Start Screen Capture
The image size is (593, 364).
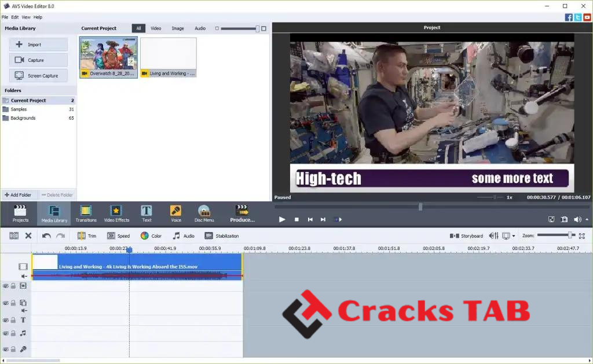pyautogui.click(x=39, y=76)
